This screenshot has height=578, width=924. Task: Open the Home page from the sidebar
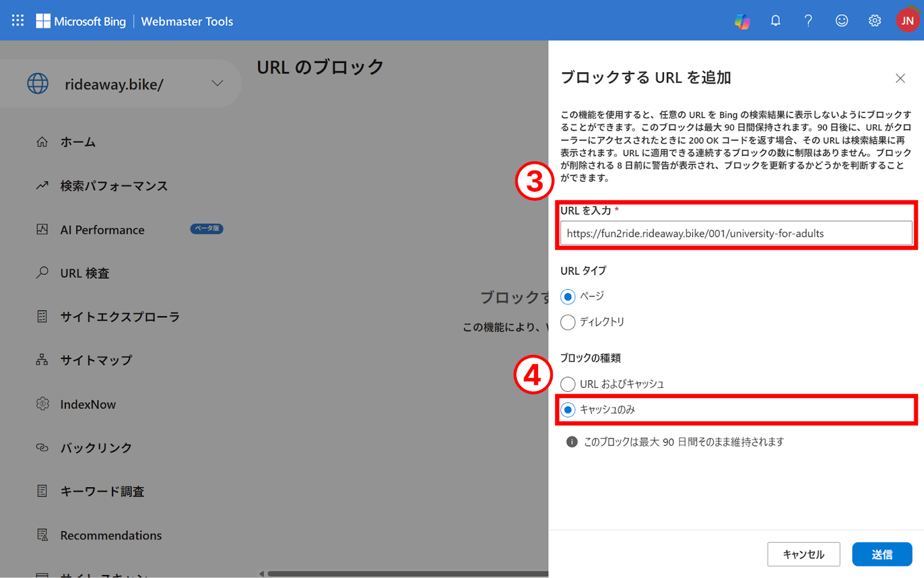click(x=76, y=142)
